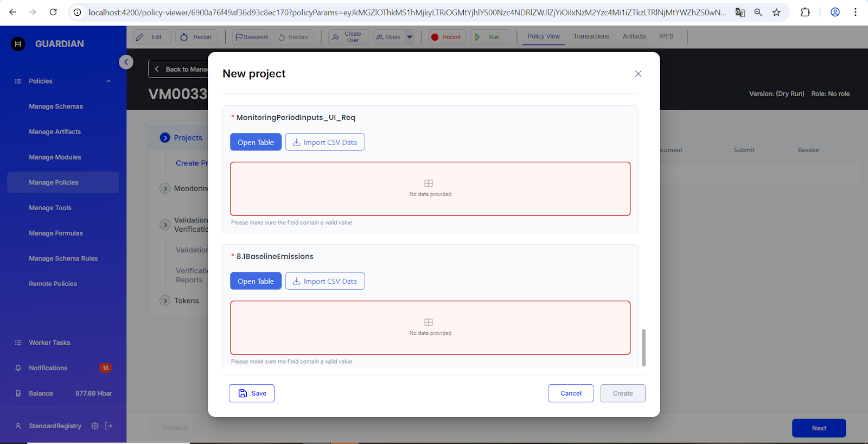Open settings gear next to StandardRegistry
This screenshot has height=444, width=868.
coord(95,426)
